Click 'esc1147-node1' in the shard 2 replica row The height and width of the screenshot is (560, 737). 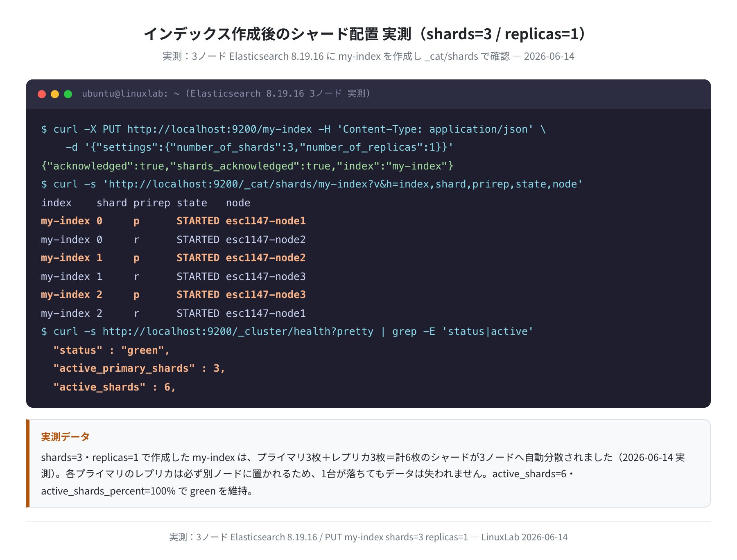coord(266,314)
